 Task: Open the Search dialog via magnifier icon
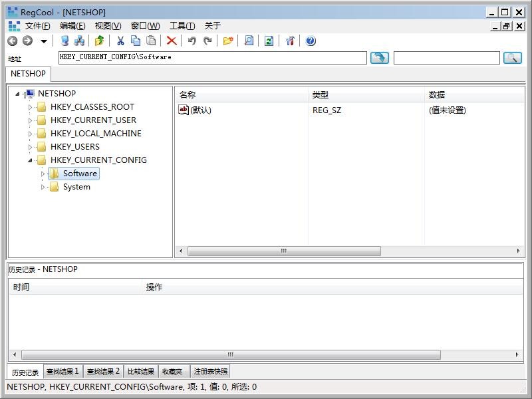(247, 41)
